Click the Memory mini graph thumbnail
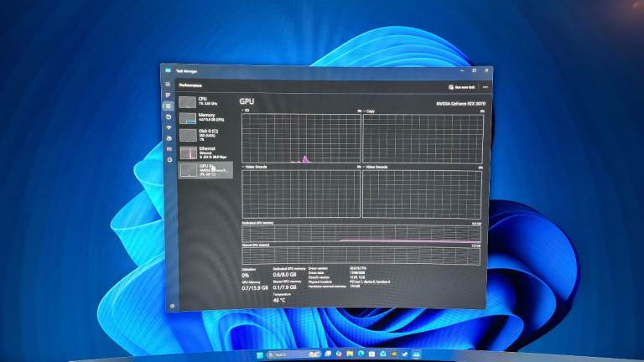This screenshot has width=644, height=362. pyautogui.click(x=188, y=118)
